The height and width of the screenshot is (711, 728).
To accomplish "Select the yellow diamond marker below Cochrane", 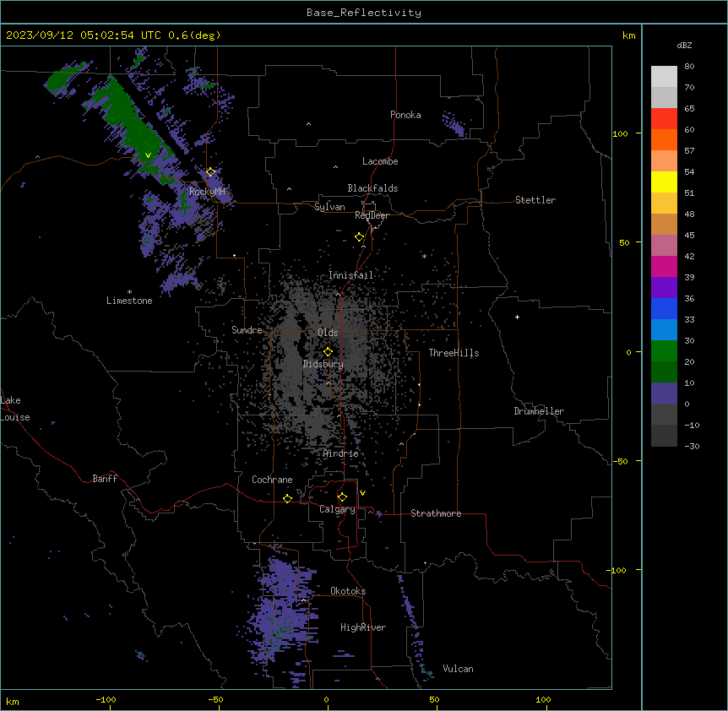I will tap(287, 498).
